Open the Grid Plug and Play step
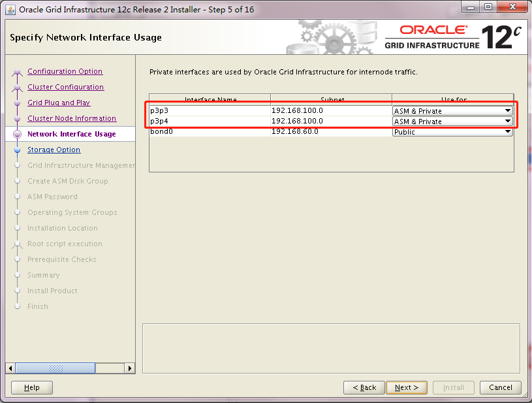This screenshot has height=403, width=532. (x=59, y=103)
